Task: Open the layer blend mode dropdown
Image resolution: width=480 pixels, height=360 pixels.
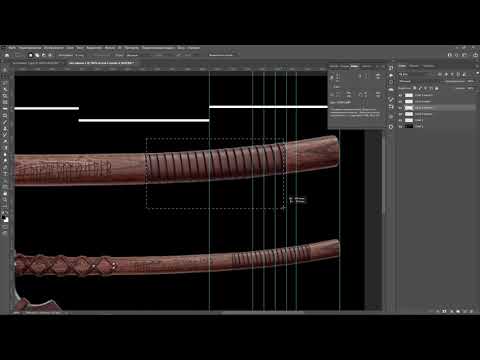Action: [x=420, y=81]
